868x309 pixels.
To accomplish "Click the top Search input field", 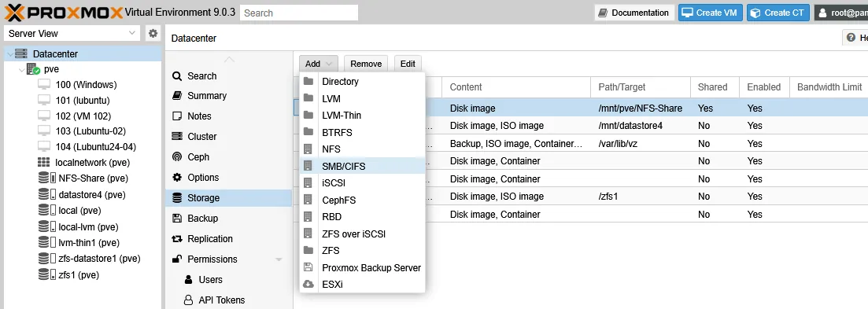I will click(x=299, y=13).
